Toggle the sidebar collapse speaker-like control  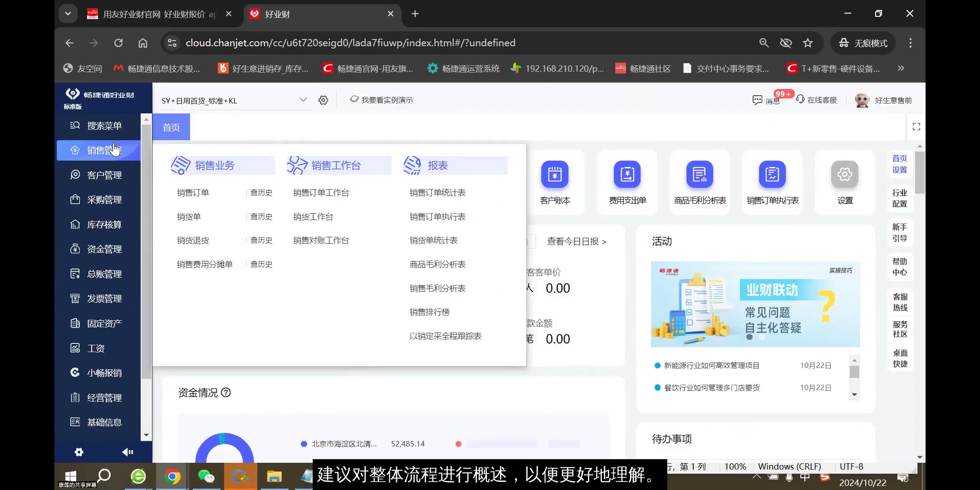coord(127,452)
